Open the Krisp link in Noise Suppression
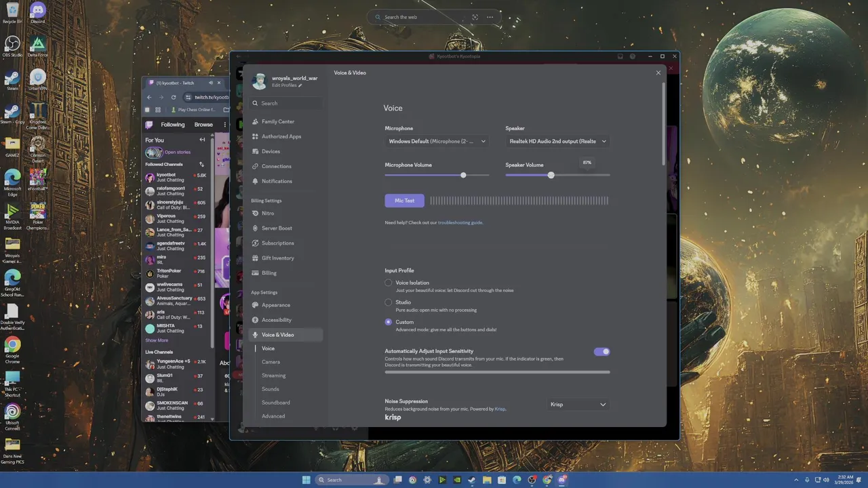Image resolution: width=868 pixels, height=488 pixels. (x=500, y=409)
